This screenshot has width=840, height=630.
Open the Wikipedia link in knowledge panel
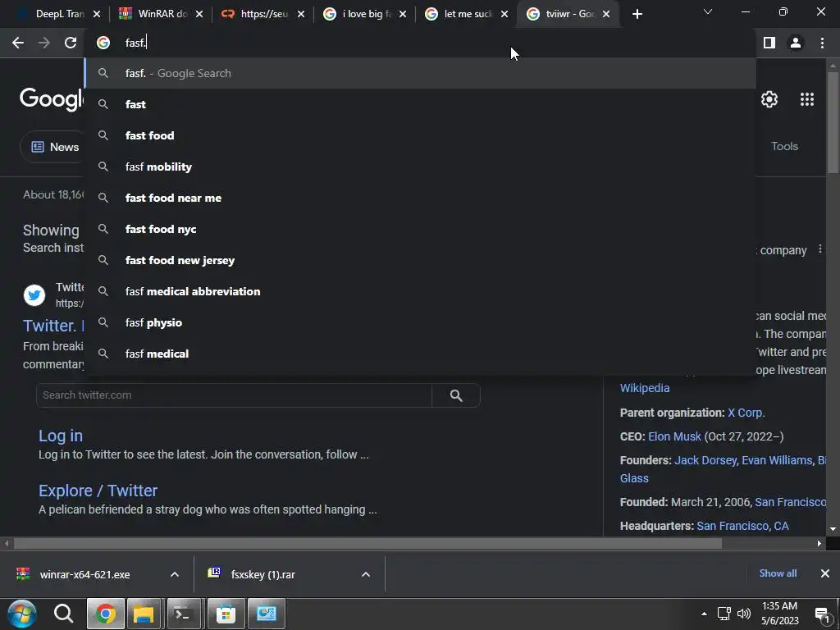click(x=645, y=388)
